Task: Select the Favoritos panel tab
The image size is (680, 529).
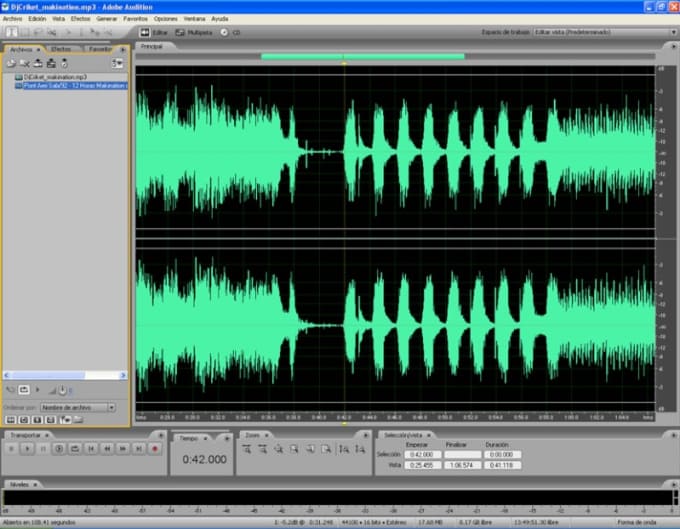Action: tap(100, 49)
